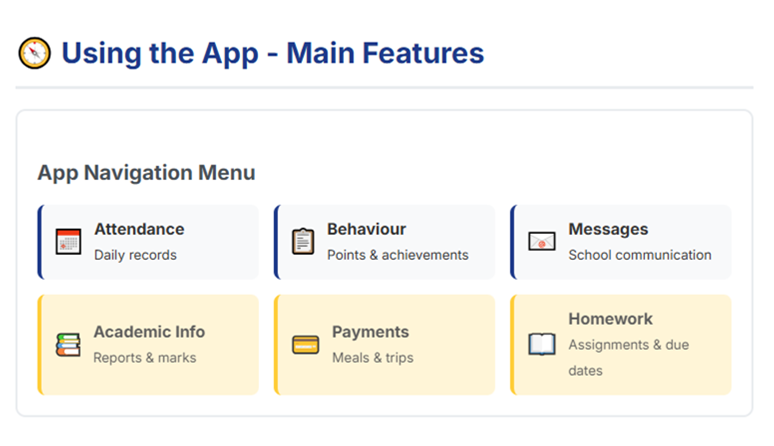Click the Academic Info books icon
The width and height of the screenshot is (774, 446).
tap(68, 345)
